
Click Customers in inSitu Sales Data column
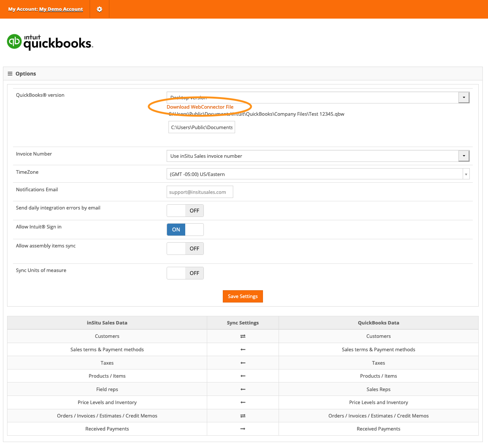(107, 336)
